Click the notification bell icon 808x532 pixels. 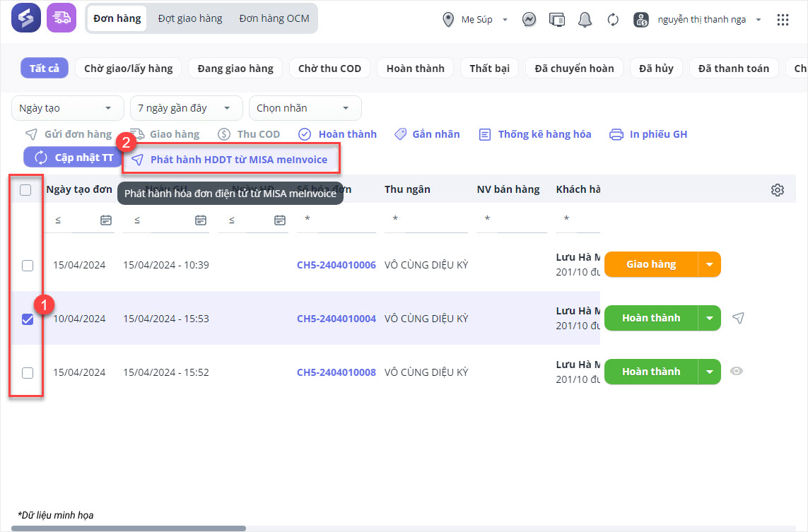pyautogui.click(x=585, y=20)
